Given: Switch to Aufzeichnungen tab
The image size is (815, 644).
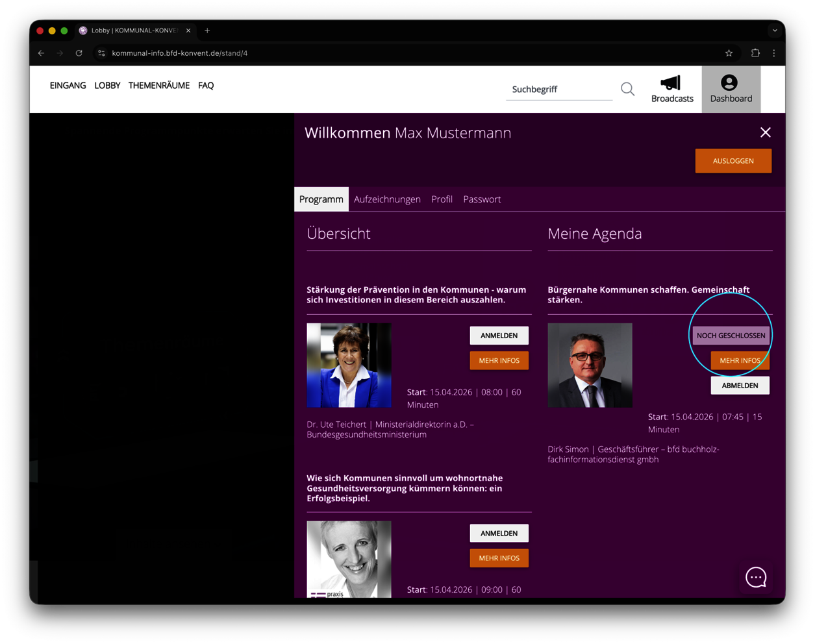Looking at the screenshot, I should tap(387, 199).
